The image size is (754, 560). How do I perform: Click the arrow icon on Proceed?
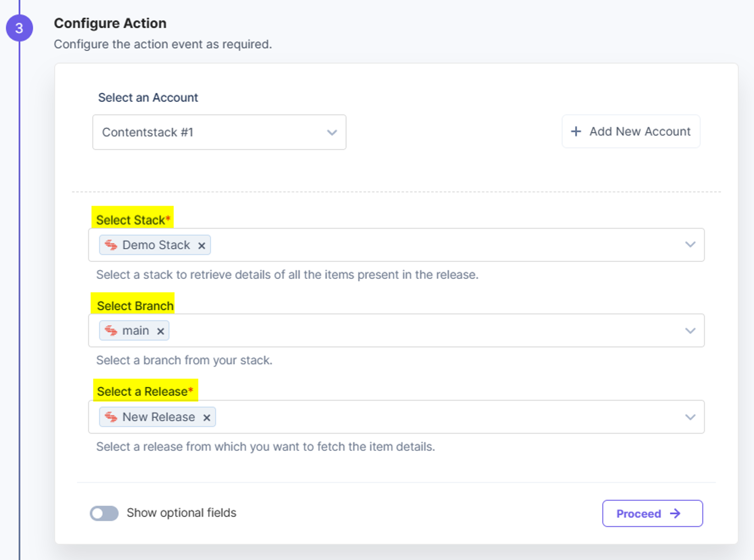(x=675, y=513)
